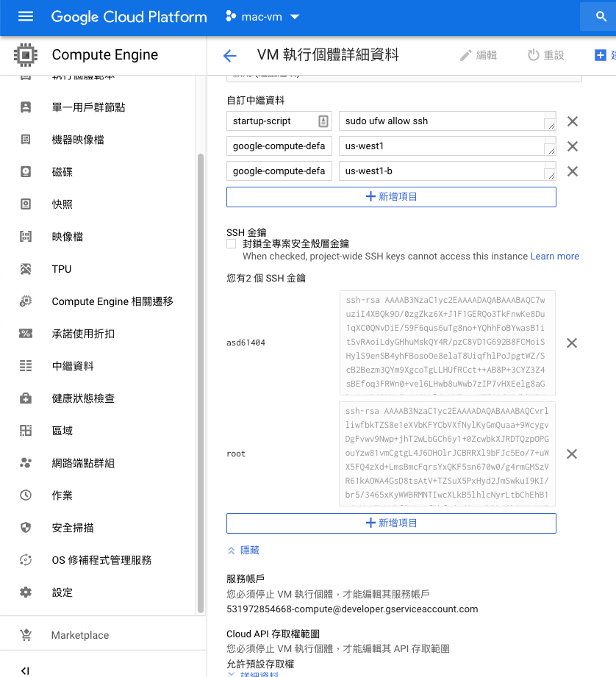Collapse the sidebar with bottom arrow
Image resolution: width=616 pixels, height=677 pixels.
point(25,671)
